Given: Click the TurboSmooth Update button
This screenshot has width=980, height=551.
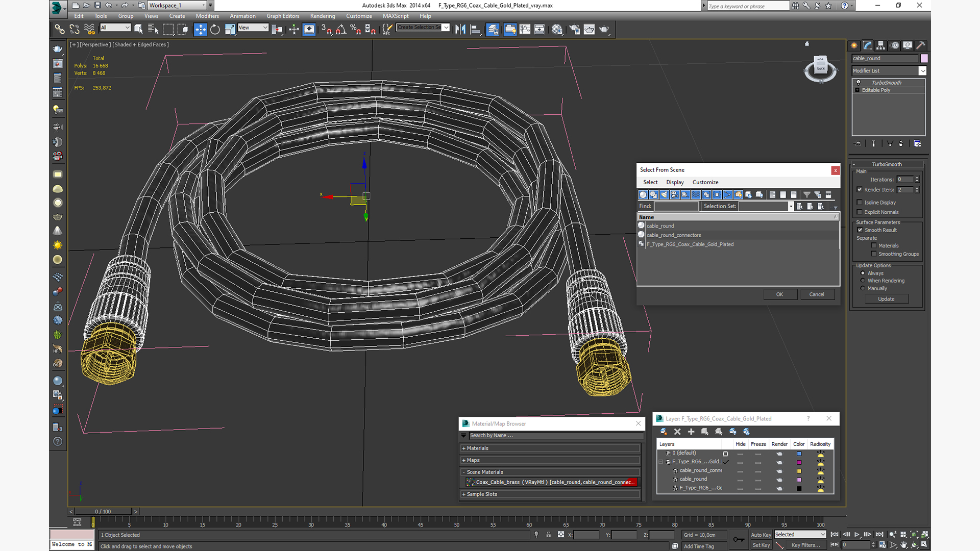Looking at the screenshot, I should pyautogui.click(x=886, y=299).
